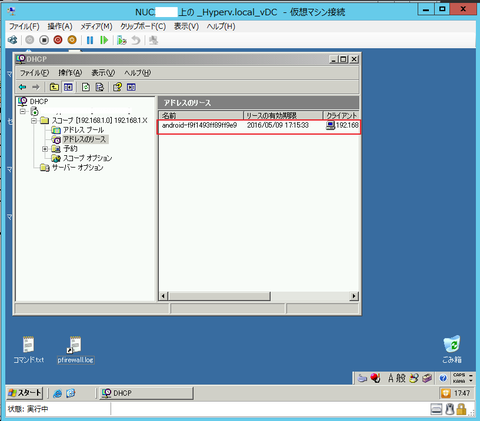Open the Recycle Bin desktop icon

452,349
